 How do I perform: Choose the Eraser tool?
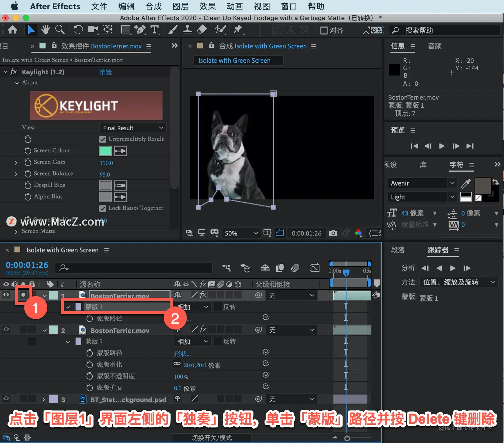pyautogui.click(x=202, y=30)
